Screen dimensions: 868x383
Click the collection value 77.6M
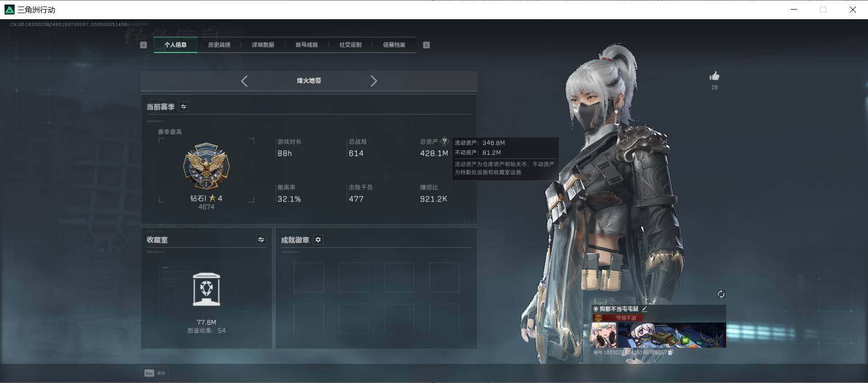(x=206, y=322)
